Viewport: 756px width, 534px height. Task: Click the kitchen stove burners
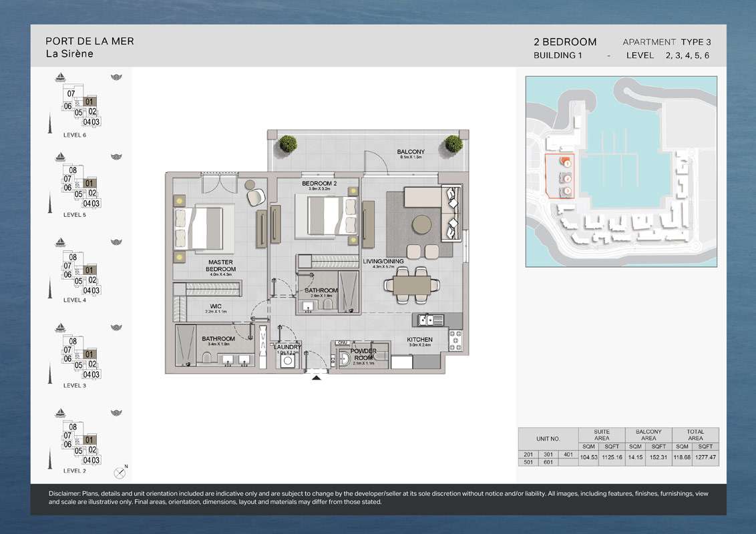(455, 340)
